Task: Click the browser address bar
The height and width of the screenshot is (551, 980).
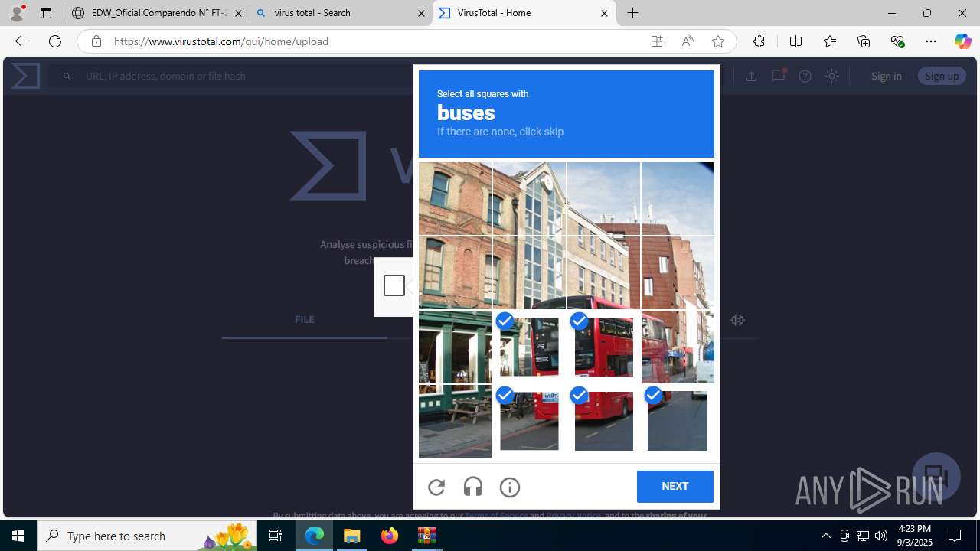Action: pyautogui.click(x=375, y=41)
